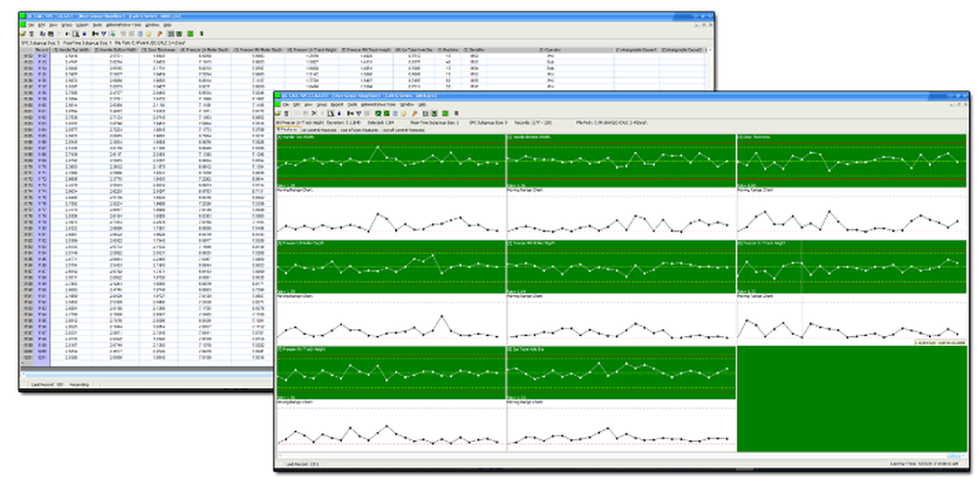980x487 pixels.
Task: Select the Freezer LH Roller Depth control chart
Action: tap(391, 267)
